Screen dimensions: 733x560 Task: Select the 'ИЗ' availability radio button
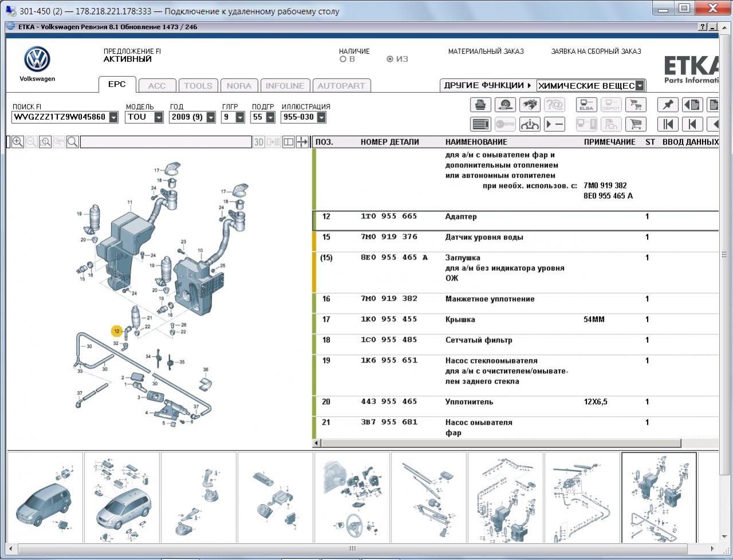coord(390,59)
